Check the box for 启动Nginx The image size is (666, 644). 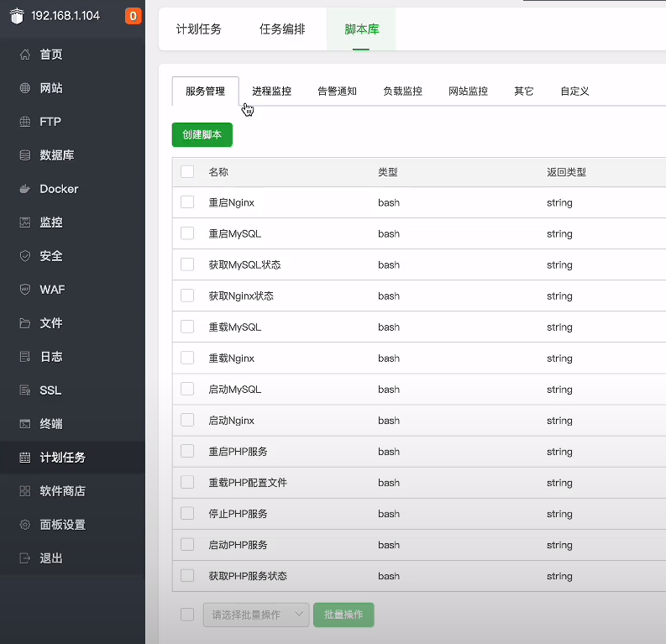coord(187,421)
